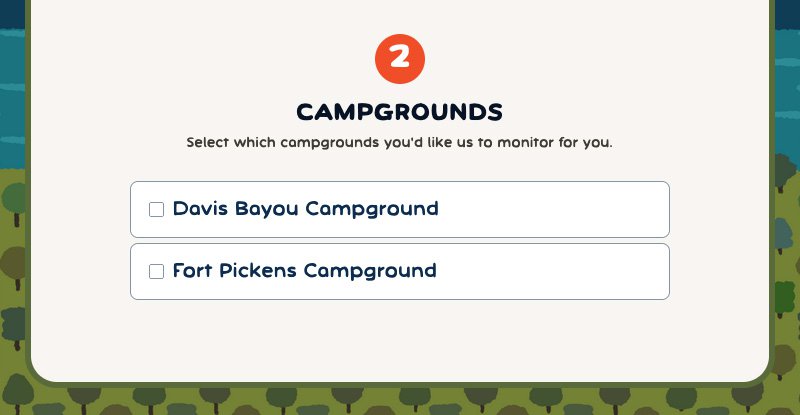Click the CAMPGROUNDS heading

pyautogui.click(x=400, y=112)
